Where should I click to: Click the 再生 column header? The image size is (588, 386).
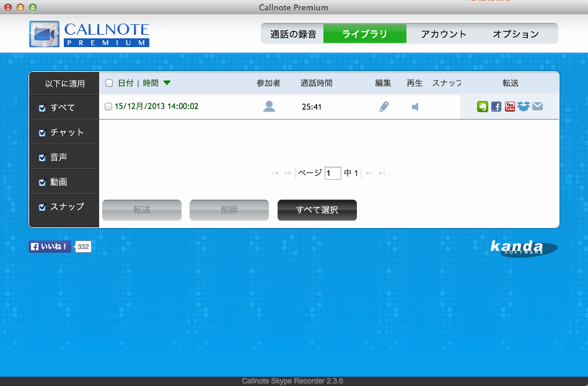click(x=415, y=83)
